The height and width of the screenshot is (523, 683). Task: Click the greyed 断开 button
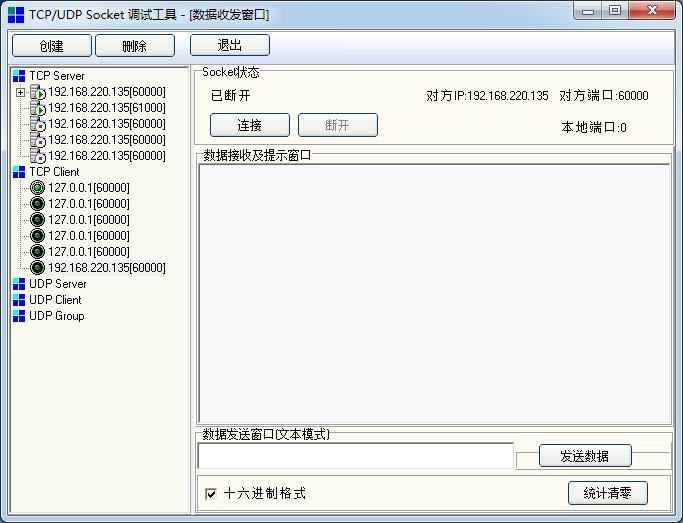[338, 125]
